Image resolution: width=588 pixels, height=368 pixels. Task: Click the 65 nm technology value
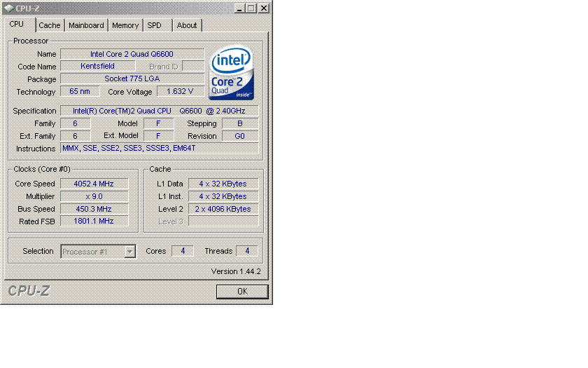tap(80, 91)
